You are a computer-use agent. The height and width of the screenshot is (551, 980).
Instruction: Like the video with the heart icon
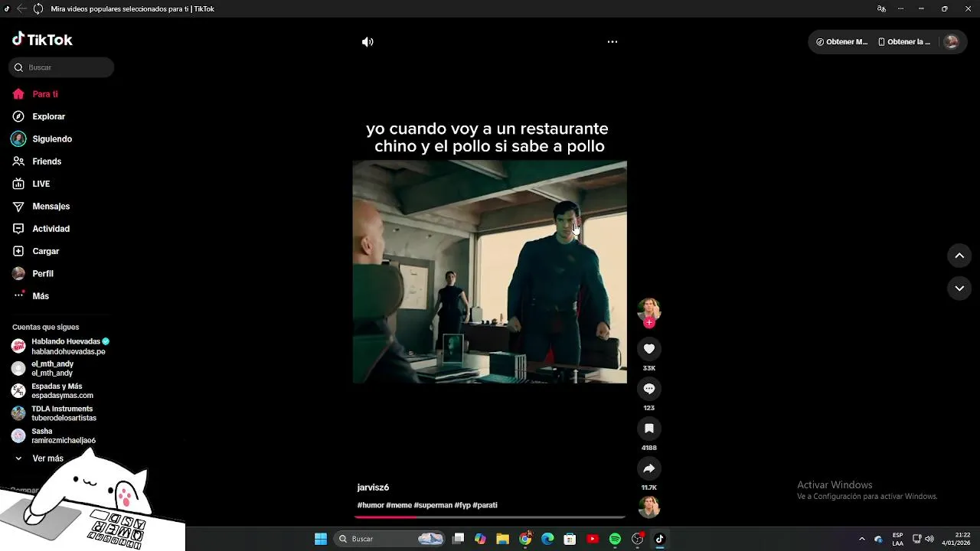[x=649, y=349]
